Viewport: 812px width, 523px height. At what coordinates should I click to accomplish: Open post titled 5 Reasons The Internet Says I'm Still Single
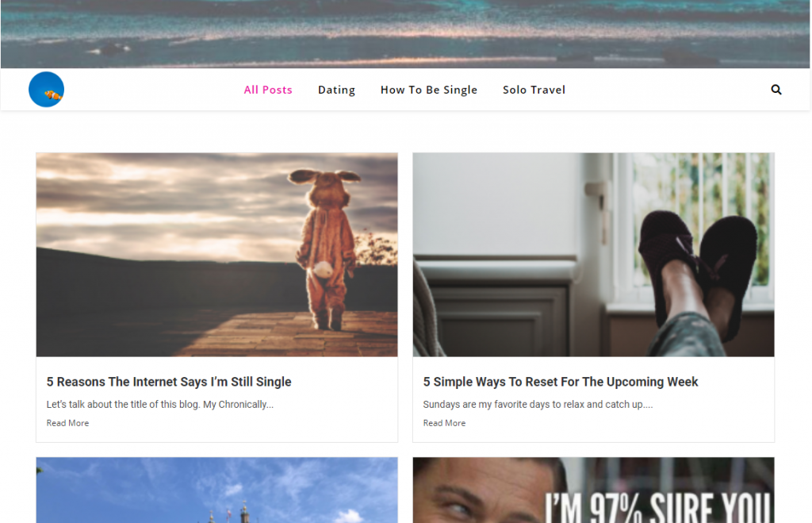169,382
